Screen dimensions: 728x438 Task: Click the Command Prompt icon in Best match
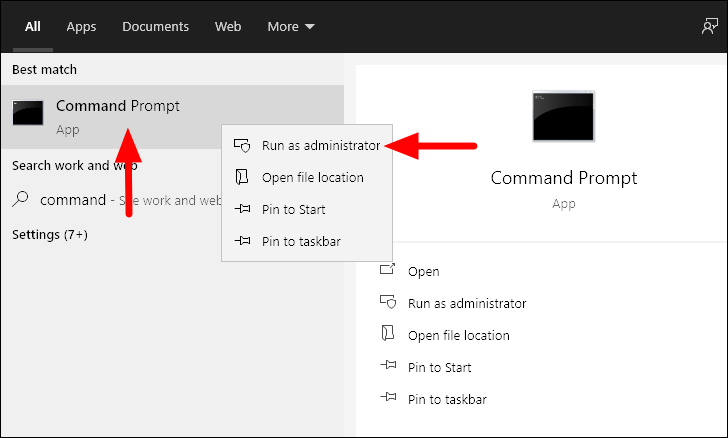pyautogui.click(x=28, y=113)
